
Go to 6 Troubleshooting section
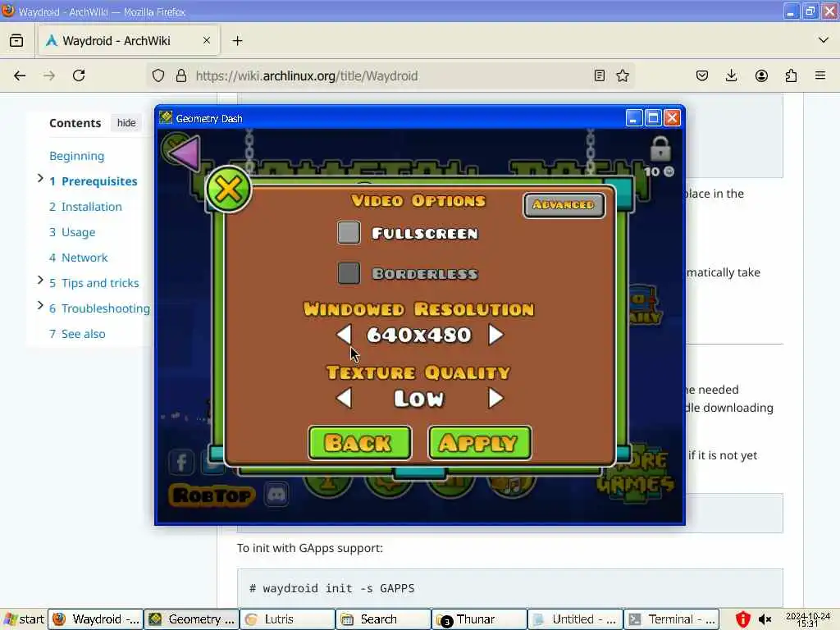click(x=99, y=308)
